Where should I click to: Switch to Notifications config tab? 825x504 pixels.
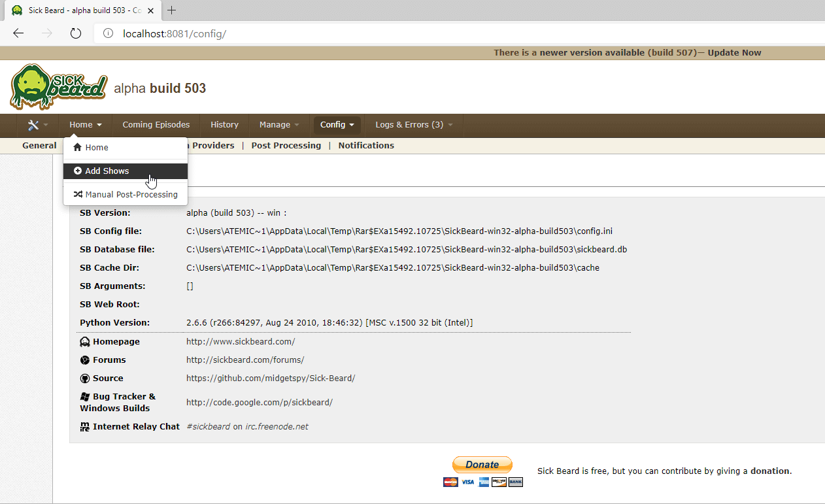[x=366, y=146]
